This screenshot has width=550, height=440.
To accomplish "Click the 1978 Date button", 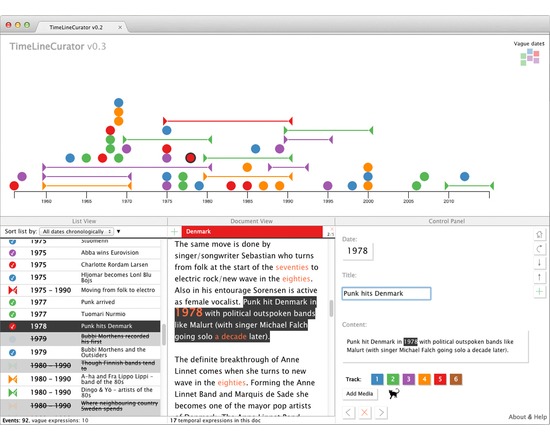I will point(357,251).
